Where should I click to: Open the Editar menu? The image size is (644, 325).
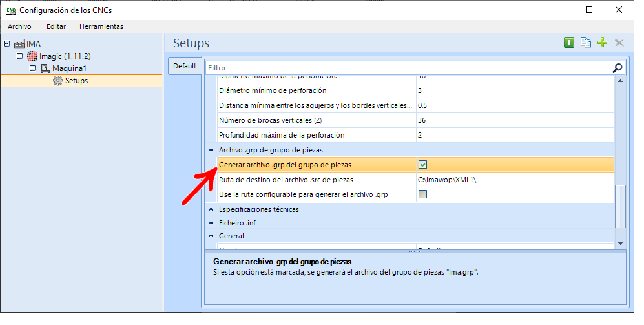pyautogui.click(x=56, y=26)
